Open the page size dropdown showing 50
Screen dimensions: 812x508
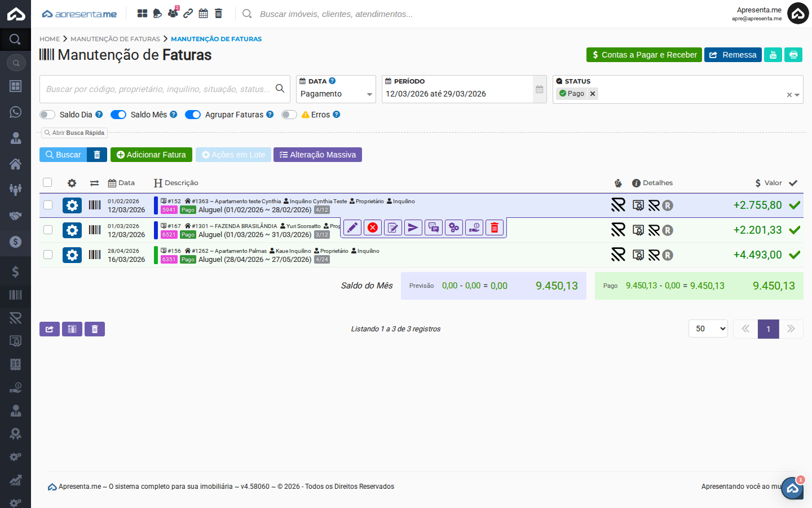tap(708, 329)
